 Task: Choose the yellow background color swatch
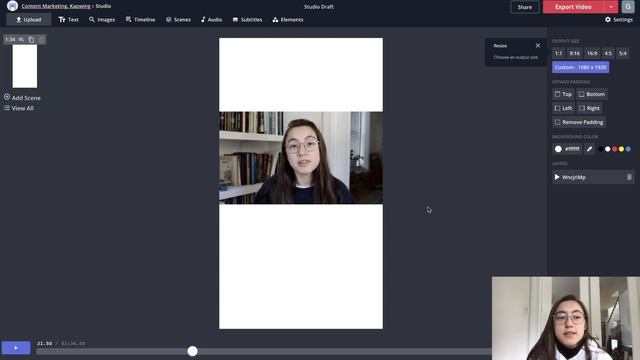point(621,149)
